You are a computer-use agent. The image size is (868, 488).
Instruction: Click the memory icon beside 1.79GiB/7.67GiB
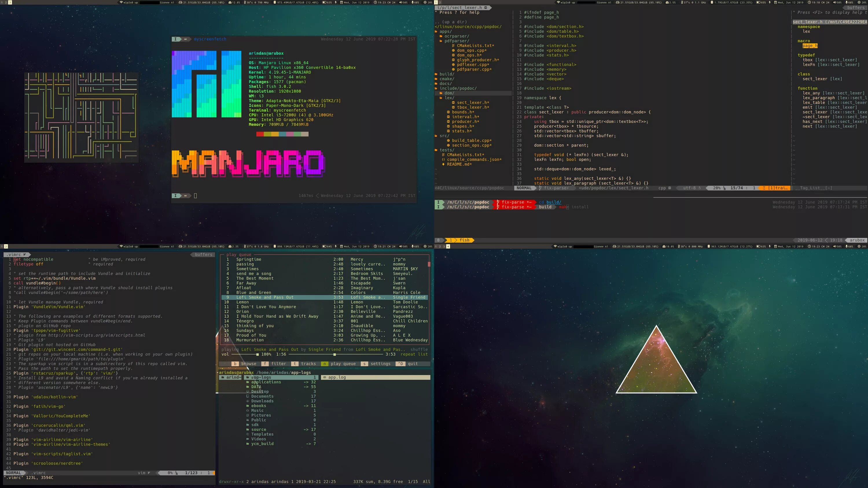tap(712, 2)
